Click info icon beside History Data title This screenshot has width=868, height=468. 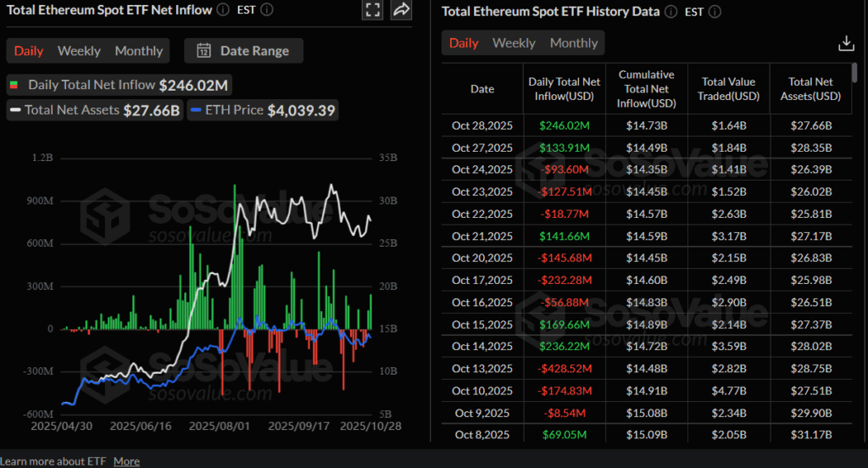(x=671, y=12)
